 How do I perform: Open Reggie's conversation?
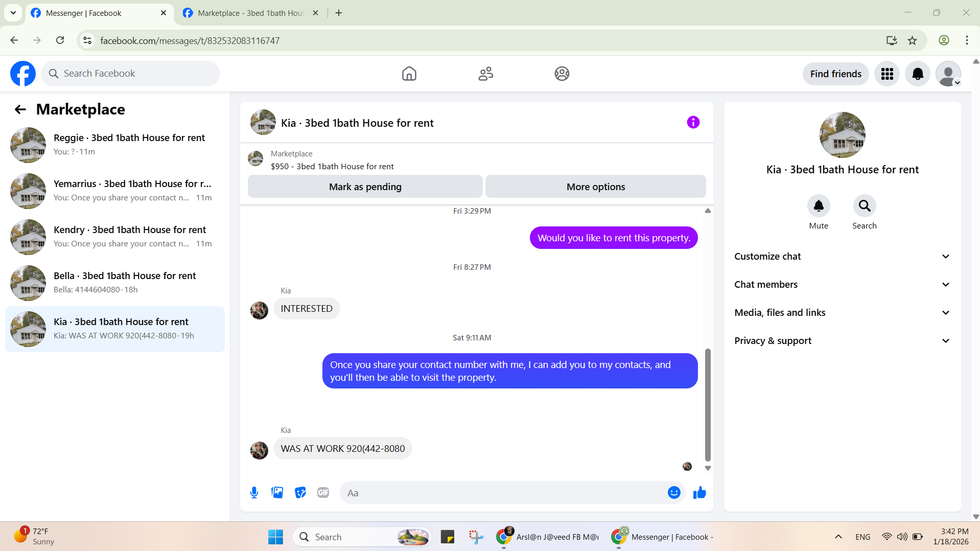click(115, 145)
